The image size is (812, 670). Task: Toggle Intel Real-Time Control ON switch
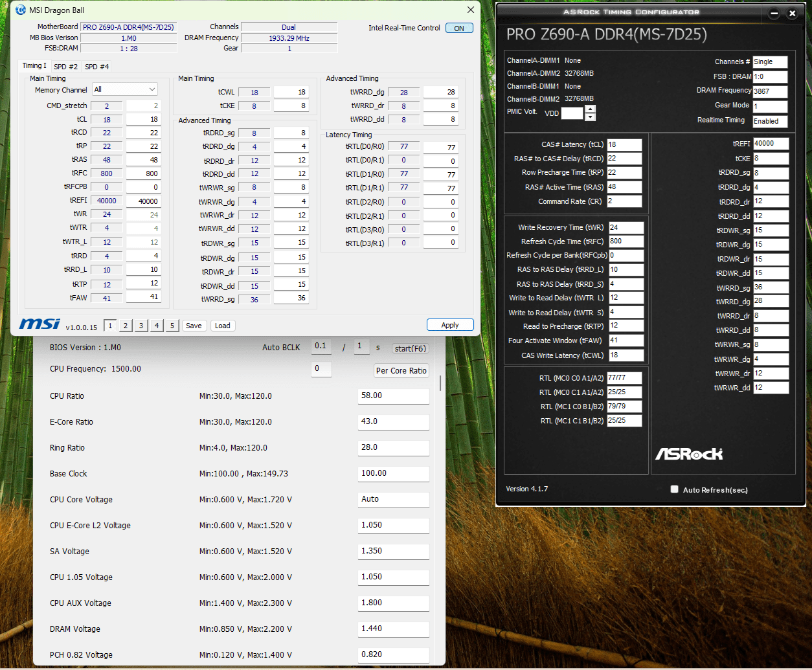(x=459, y=28)
